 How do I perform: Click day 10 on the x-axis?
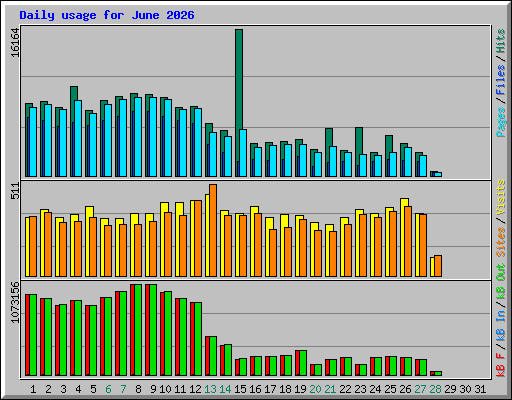(165, 389)
